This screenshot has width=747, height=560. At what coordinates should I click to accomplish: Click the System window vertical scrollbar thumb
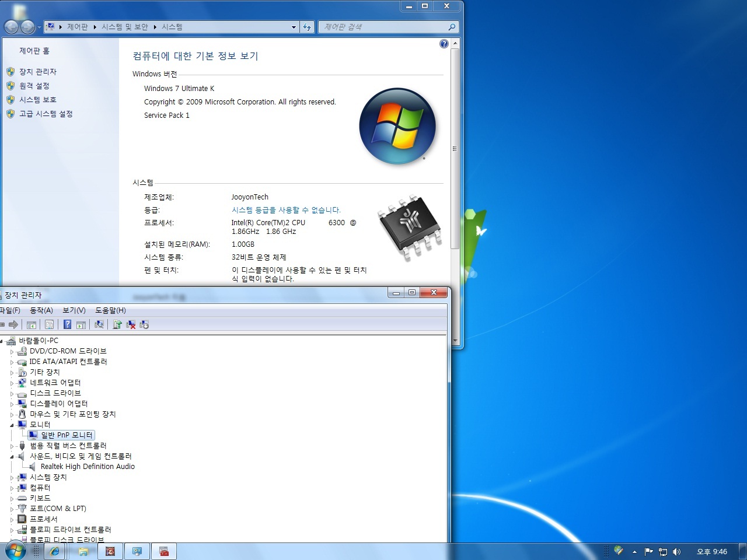[455, 149]
